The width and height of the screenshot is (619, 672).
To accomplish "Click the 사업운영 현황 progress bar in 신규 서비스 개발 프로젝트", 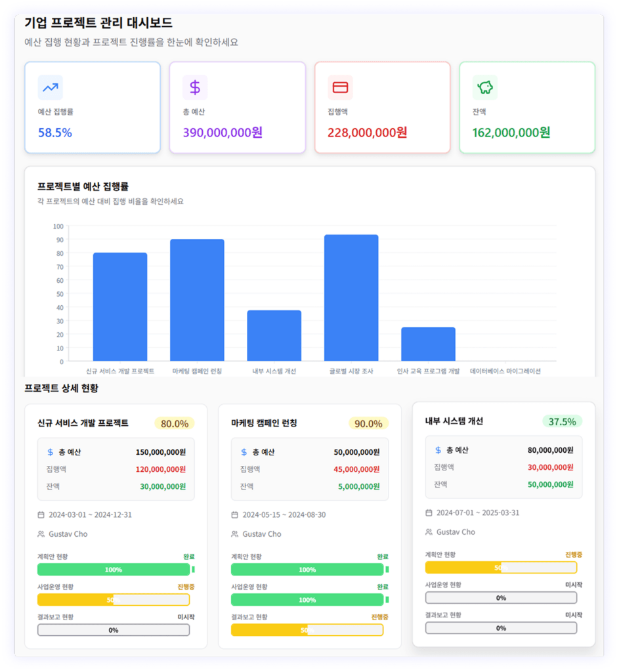I will click(114, 600).
